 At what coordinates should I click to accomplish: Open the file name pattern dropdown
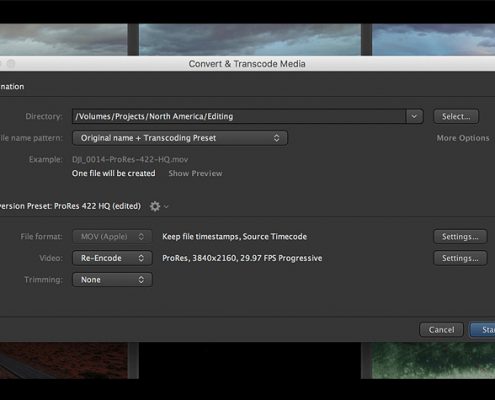click(x=180, y=138)
